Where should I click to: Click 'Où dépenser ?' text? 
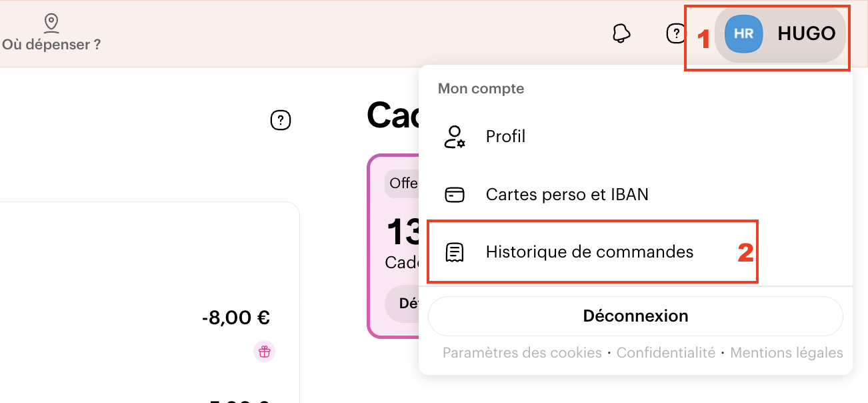point(50,44)
